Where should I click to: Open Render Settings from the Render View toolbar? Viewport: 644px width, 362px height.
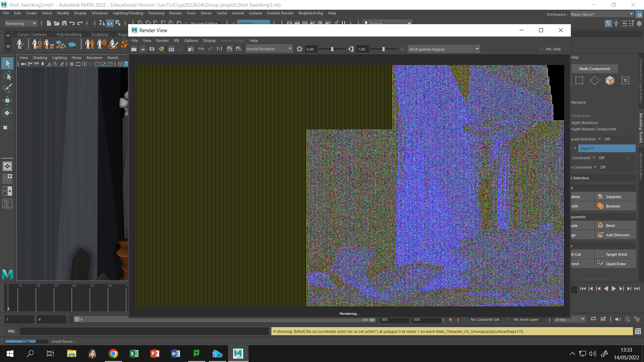191,49
